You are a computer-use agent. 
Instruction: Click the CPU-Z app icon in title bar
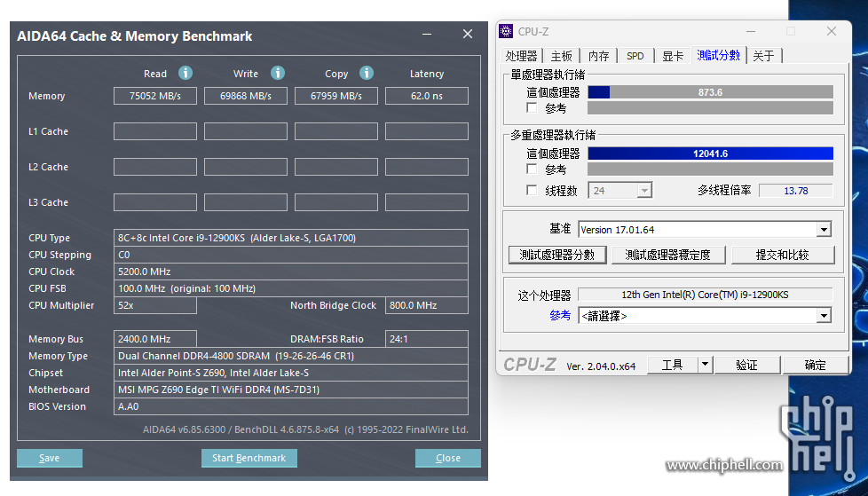506,31
